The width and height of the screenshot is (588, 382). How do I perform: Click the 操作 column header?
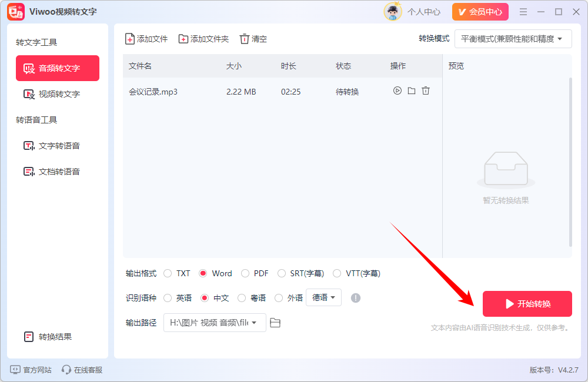point(398,66)
